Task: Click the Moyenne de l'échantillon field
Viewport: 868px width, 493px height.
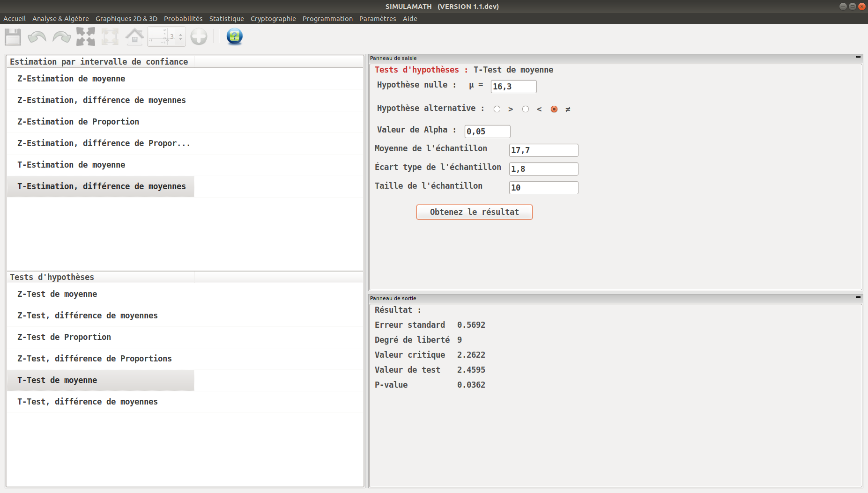Action: [x=543, y=150]
